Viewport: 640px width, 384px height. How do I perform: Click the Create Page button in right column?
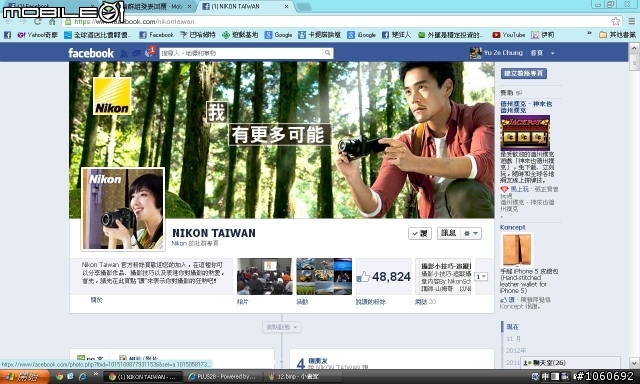(x=524, y=73)
